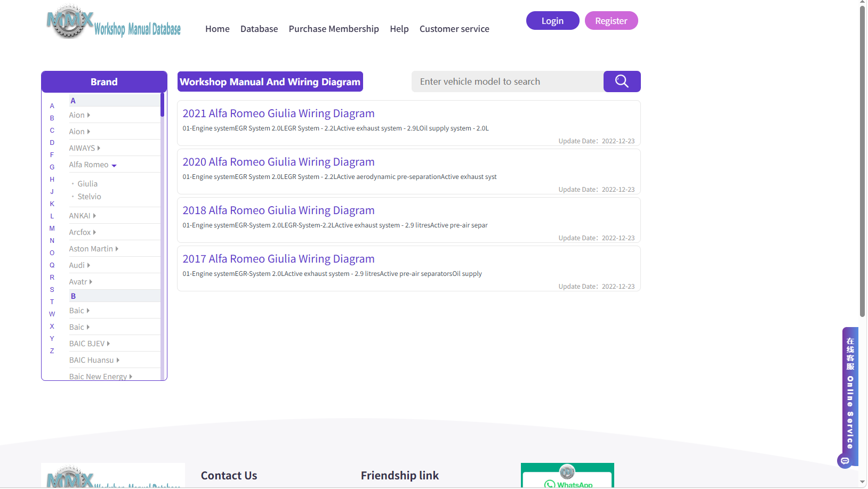This screenshot has width=868, height=489.
Task: Jump to brands starting with N
Action: click(x=52, y=241)
